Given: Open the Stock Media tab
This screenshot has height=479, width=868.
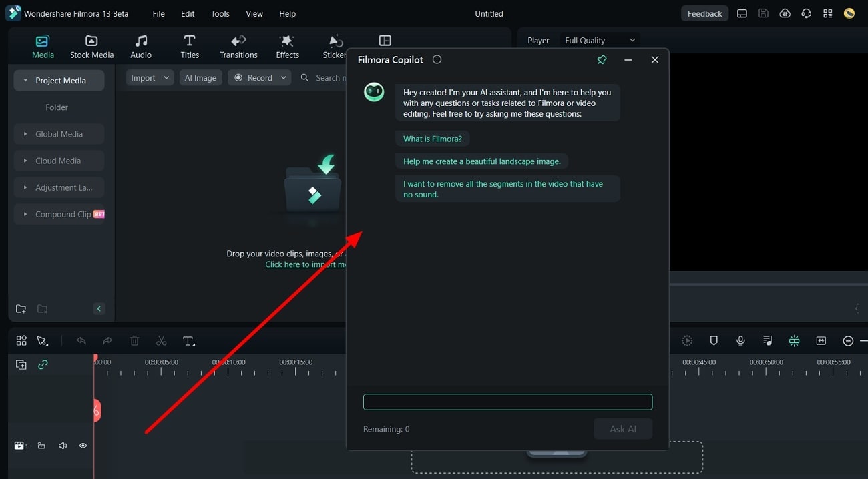Looking at the screenshot, I should click(91, 47).
